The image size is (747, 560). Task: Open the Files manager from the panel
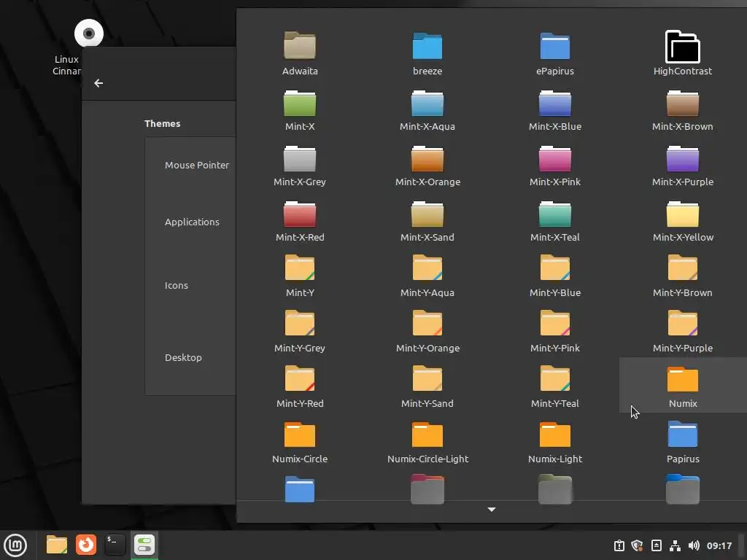57,545
